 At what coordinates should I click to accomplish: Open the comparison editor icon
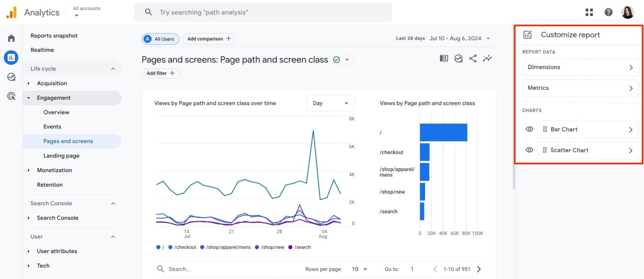click(x=444, y=58)
